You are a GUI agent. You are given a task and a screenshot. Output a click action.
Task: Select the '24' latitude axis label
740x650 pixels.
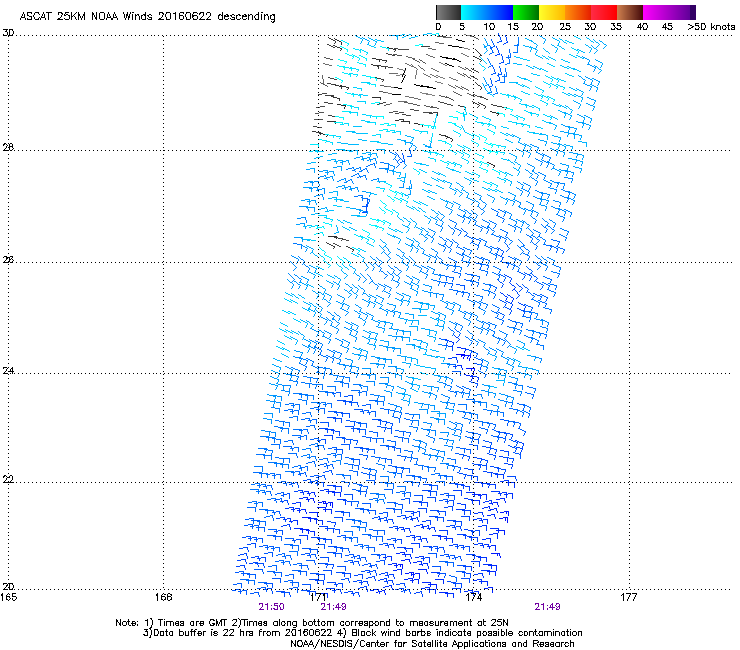click(8, 371)
